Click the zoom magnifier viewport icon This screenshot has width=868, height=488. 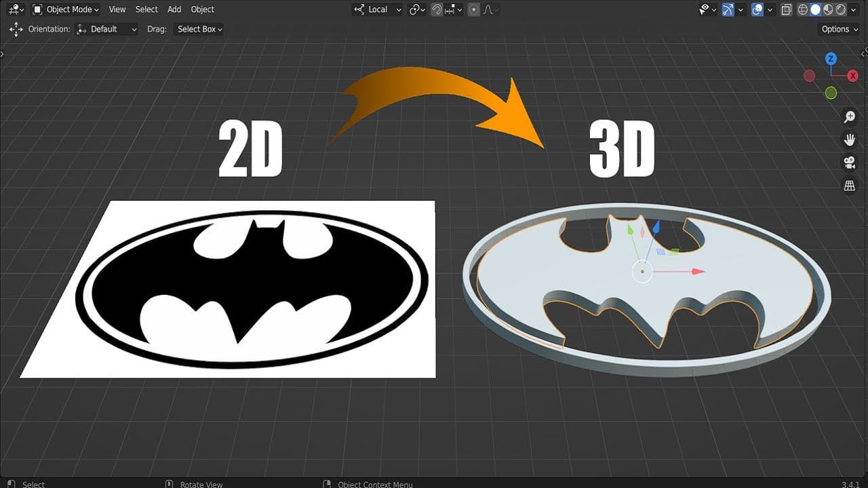pyautogui.click(x=849, y=117)
